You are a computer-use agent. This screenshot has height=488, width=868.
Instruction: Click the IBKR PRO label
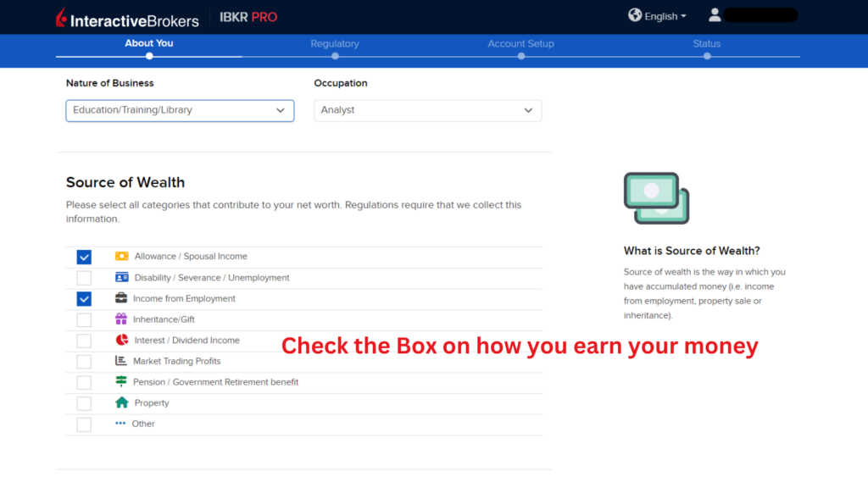coord(248,16)
